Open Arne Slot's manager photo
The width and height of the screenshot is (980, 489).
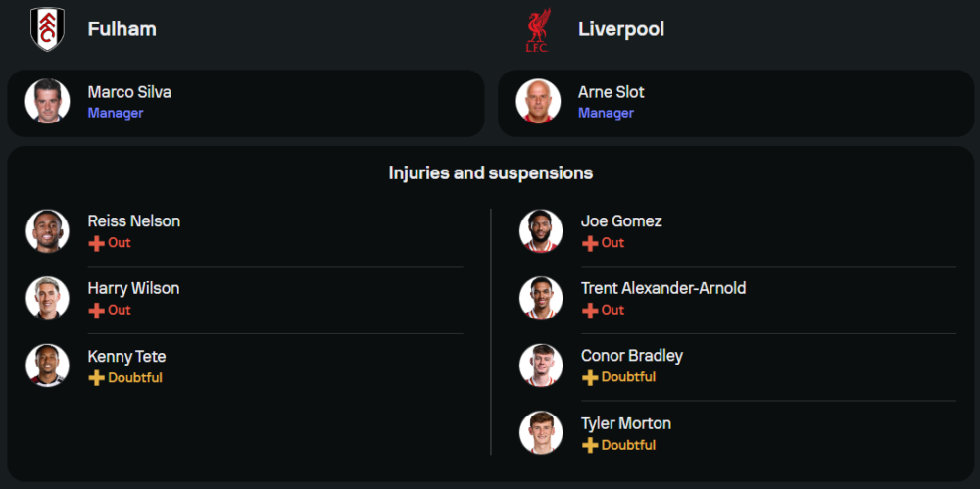pos(538,101)
